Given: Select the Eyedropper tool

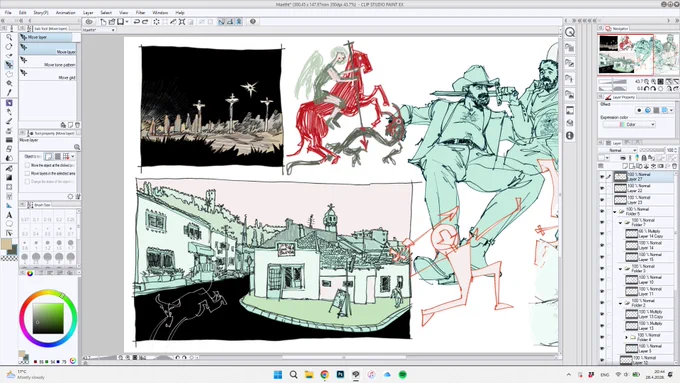Looking at the screenshot, I should 9,92.
